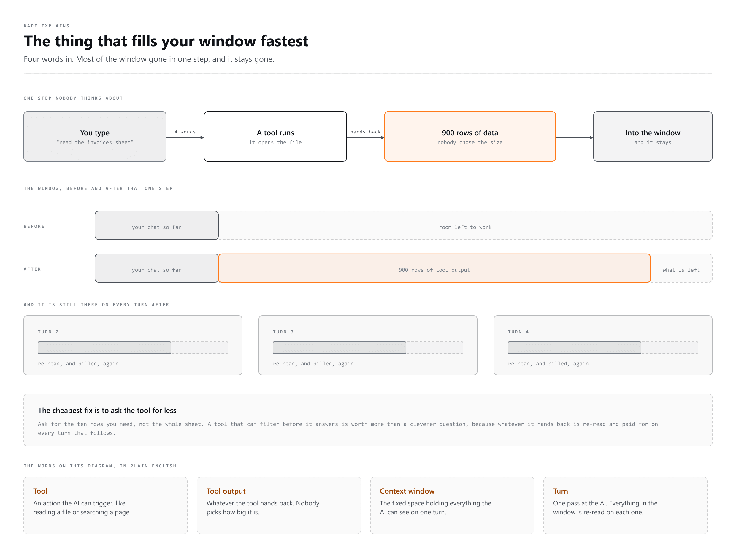The image size is (736, 560).
Task: Open the 'Tool' glossary card
Action: click(x=105, y=505)
